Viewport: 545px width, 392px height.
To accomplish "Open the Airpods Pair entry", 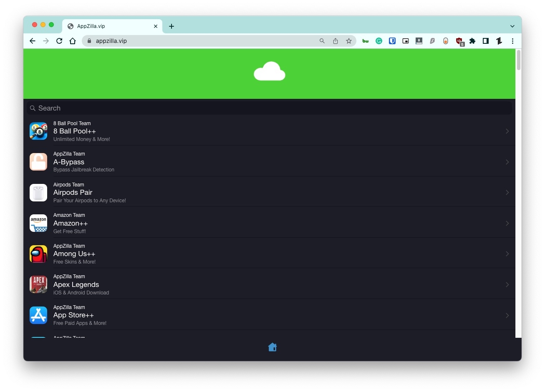I will [x=269, y=192].
